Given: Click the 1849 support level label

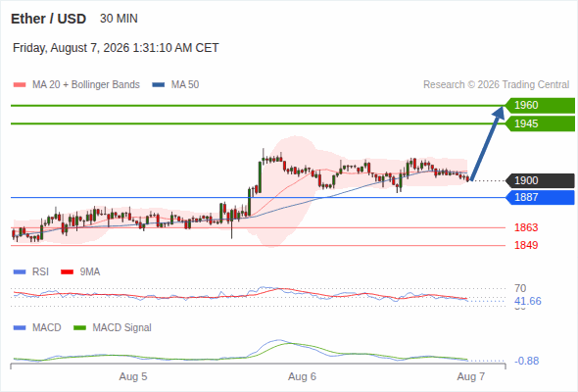Looking at the screenshot, I should click(x=526, y=245).
